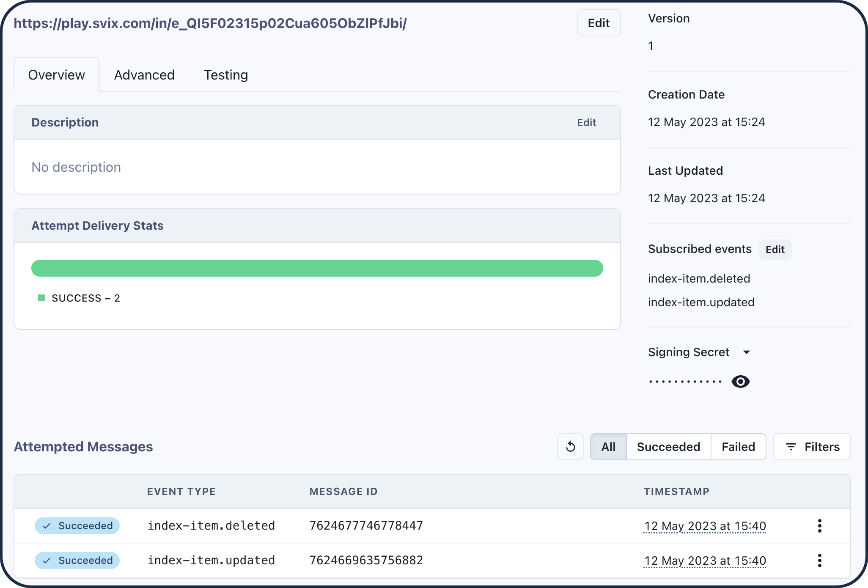Expand the Signing Secret dropdown arrow
Image resolution: width=868 pixels, height=588 pixels.
coord(747,352)
